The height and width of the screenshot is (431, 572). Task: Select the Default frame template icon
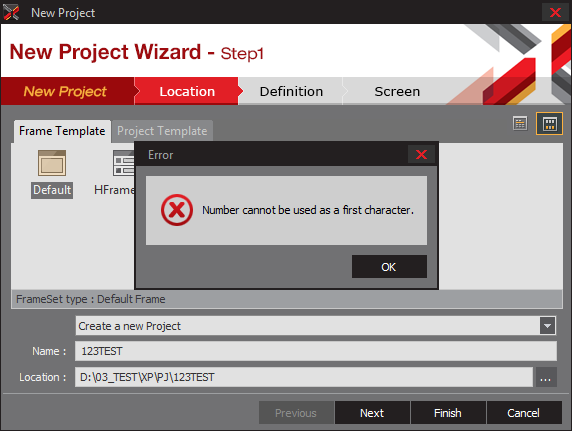[x=52, y=163]
